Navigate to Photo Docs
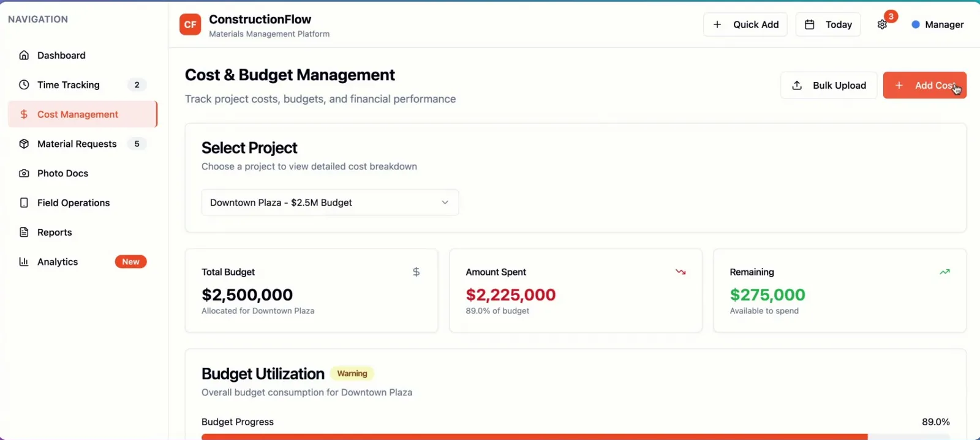 coord(83,173)
